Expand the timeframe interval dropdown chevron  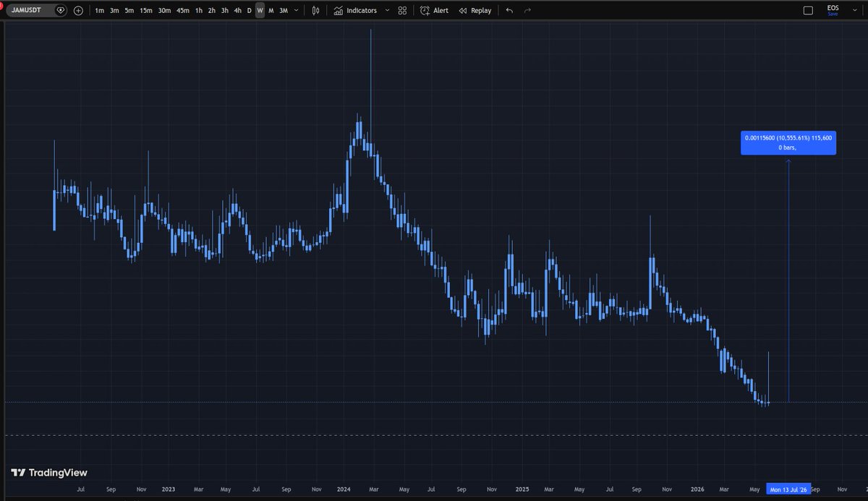coord(297,11)
